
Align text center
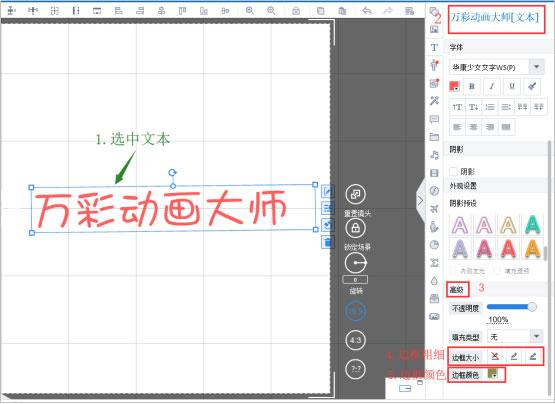pos(474,127)
